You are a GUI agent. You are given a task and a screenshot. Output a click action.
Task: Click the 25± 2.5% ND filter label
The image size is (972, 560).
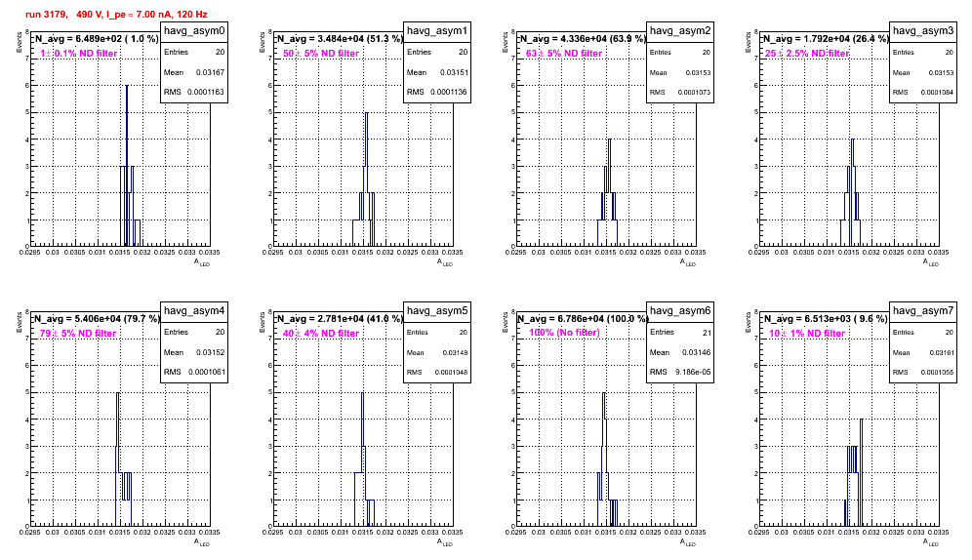pyautogui.click(x=807, y=54)
